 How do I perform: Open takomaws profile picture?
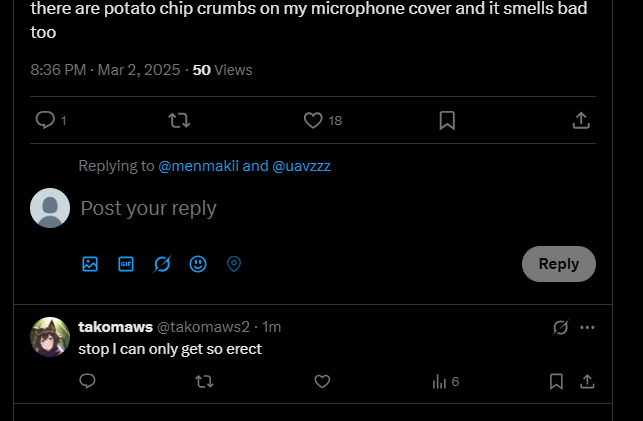coord(50,337)
